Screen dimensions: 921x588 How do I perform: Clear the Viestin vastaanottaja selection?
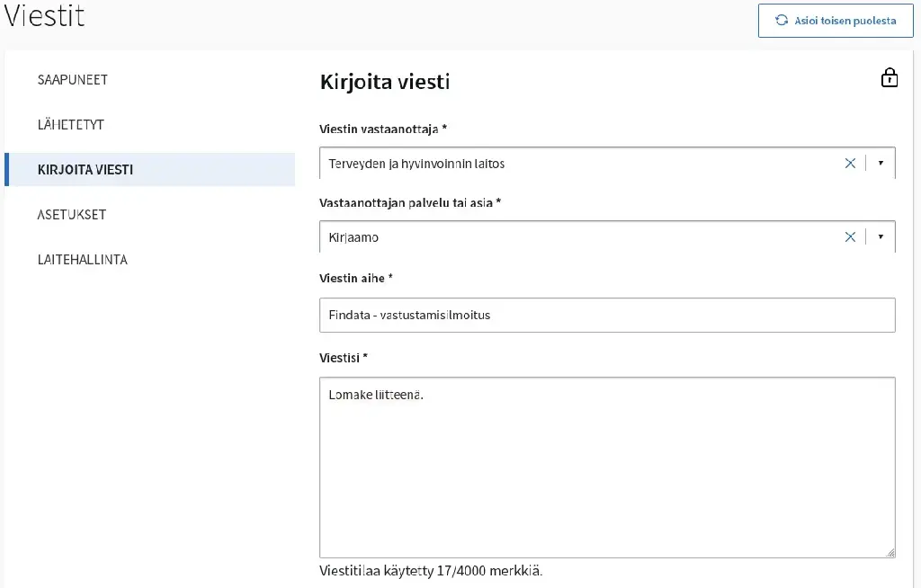pyautogui.click(x=850, y=164)
